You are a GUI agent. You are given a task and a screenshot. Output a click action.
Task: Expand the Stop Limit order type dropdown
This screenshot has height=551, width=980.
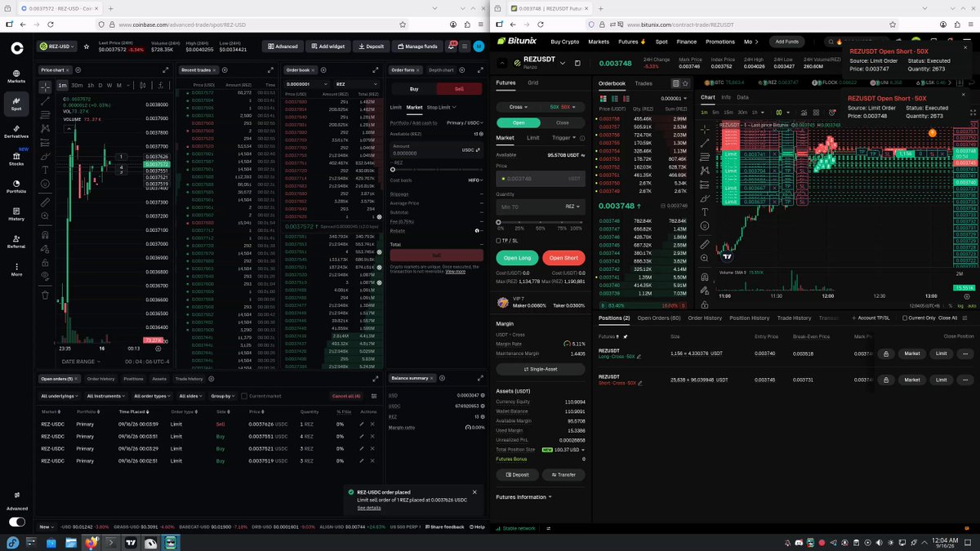pos(442,107)
